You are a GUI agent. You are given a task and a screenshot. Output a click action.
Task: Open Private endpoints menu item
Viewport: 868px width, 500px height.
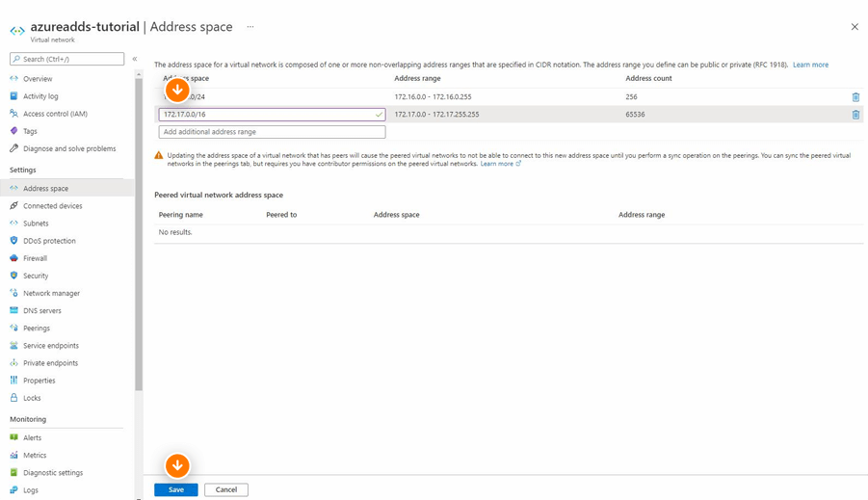click(50, 362)
